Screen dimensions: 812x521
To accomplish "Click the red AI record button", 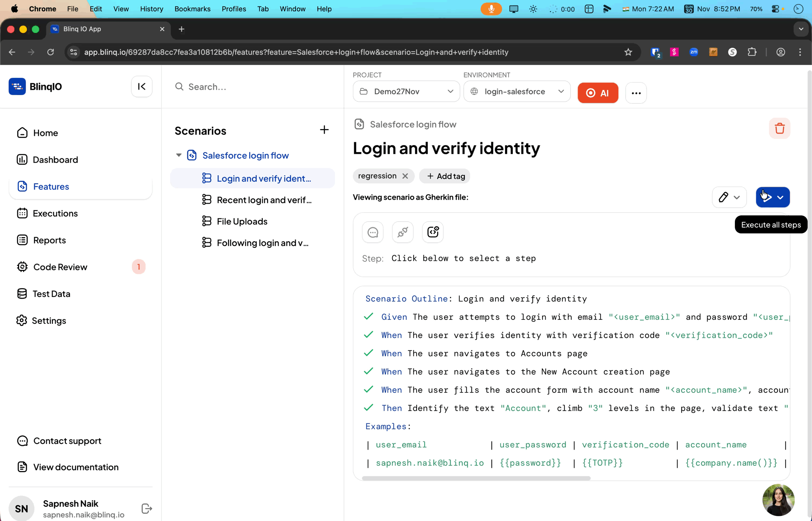I will (598, 93).
